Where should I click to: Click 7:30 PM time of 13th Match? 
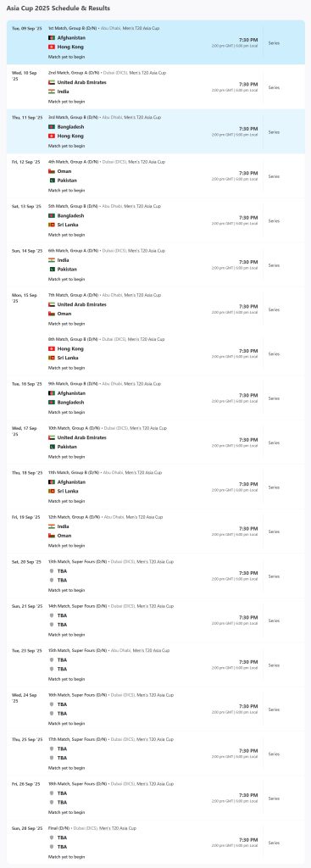248,573
